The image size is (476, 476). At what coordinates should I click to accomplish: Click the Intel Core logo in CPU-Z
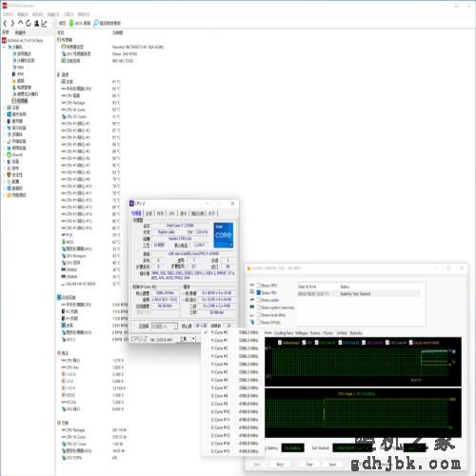[224, 235]
